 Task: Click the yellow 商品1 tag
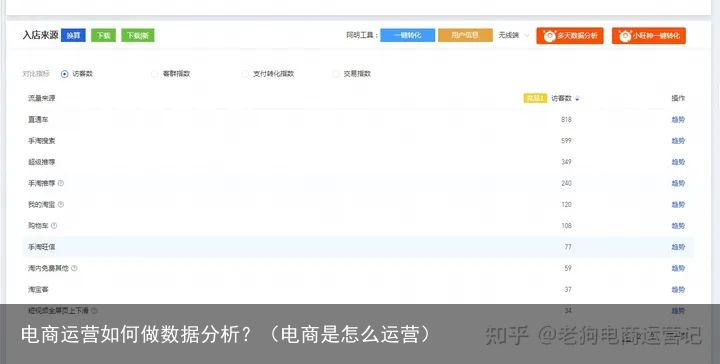pos(535,98)
